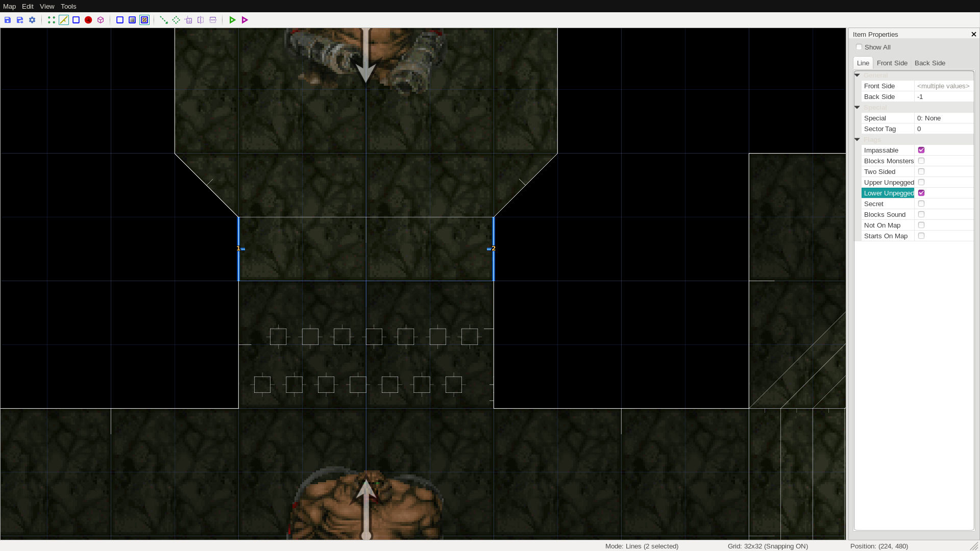Close the Item Properties panel
Screen dimensions: 980x551
[973, 34]
